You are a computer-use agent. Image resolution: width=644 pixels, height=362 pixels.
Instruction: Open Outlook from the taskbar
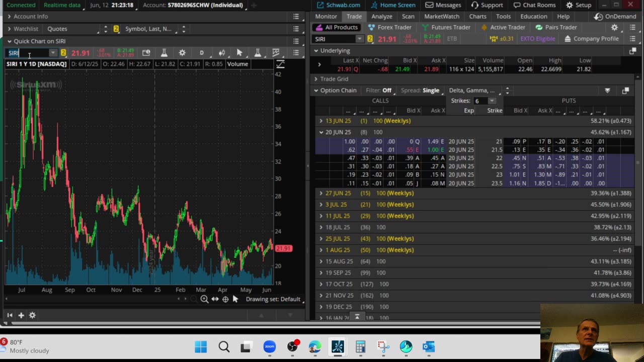click(x=429, y=347)
